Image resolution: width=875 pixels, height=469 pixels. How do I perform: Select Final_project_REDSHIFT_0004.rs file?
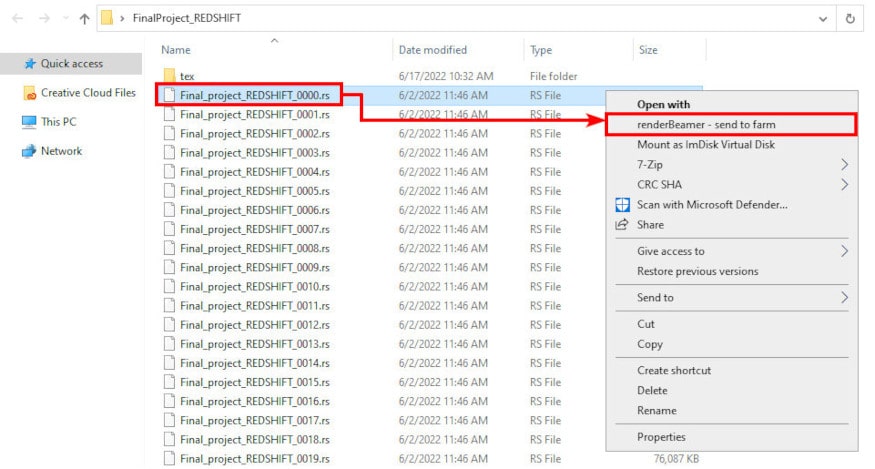254,172
